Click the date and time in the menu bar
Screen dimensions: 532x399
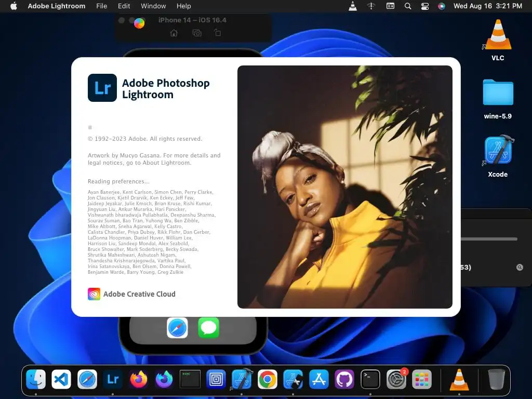click(487, 6)
